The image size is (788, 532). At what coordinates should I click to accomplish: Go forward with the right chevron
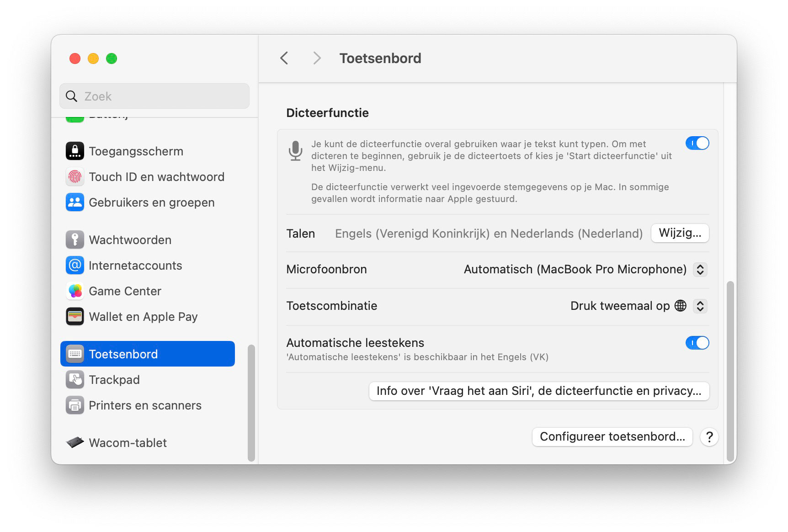(x=317, y=58)
